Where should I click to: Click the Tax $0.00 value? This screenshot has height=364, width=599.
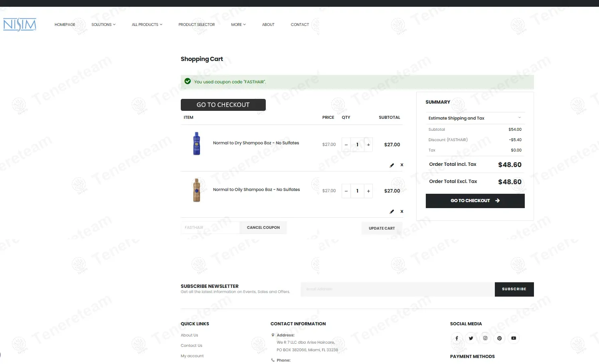click(x=516, y=150)
